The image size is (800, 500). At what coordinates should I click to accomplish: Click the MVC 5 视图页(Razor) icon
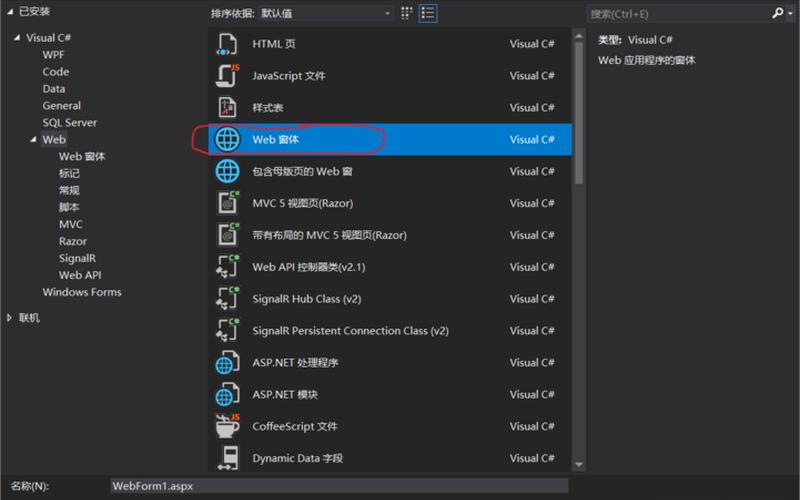click(x=227, y=203)
